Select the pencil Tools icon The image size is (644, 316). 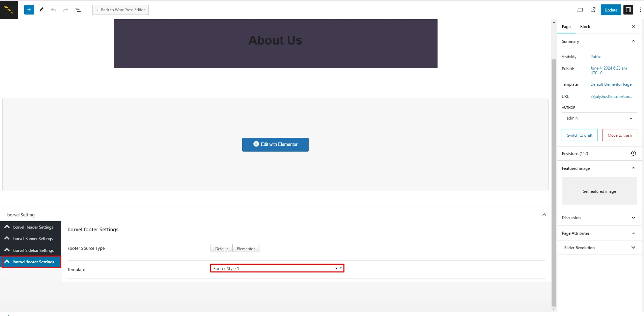pyautogui.click(x=41, y=10)
